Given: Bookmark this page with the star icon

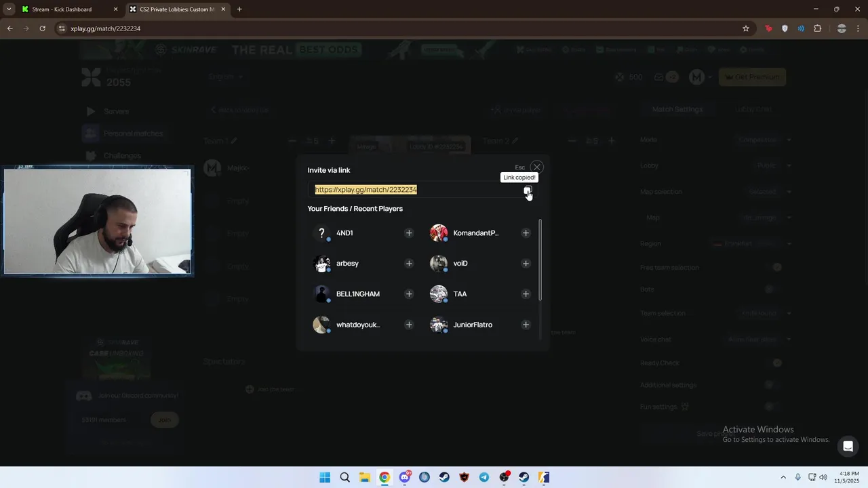Looking at the screenshot, I should tap(746, 28).
